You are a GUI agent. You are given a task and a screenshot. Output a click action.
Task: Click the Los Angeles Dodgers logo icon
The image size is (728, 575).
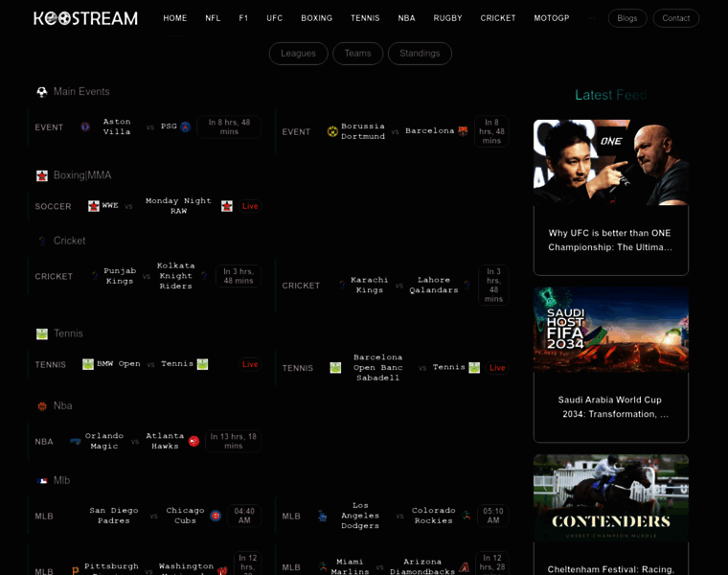tap(323, 516)
